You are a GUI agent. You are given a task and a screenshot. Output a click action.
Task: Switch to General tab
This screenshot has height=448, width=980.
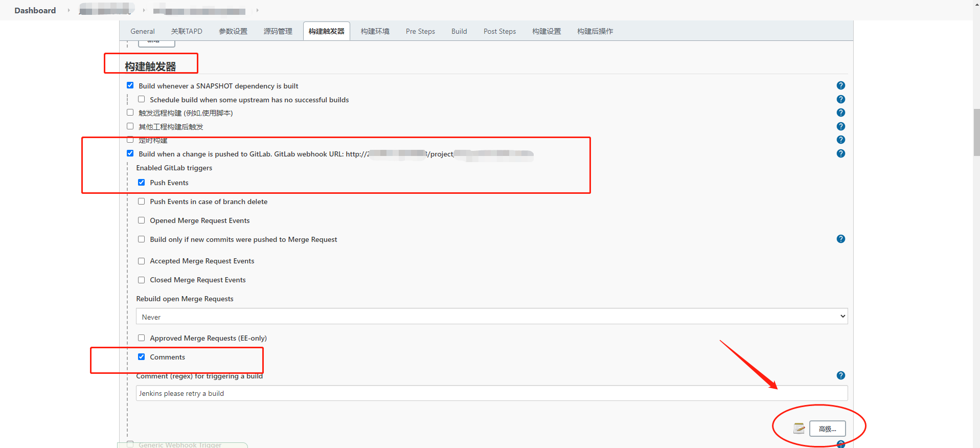click(143, 31)
